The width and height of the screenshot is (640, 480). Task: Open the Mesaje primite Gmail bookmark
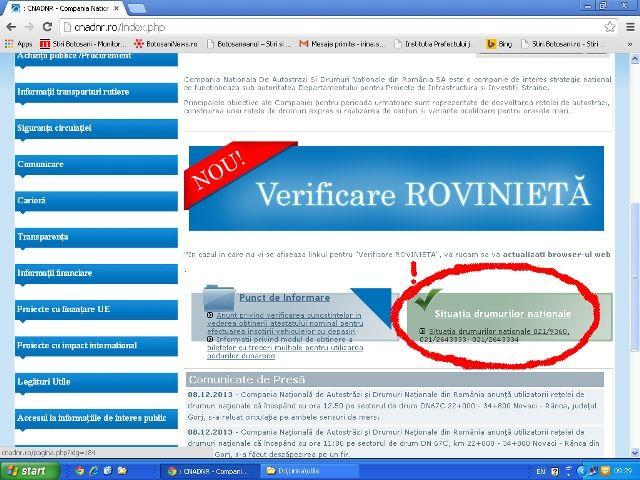(340, 44)
